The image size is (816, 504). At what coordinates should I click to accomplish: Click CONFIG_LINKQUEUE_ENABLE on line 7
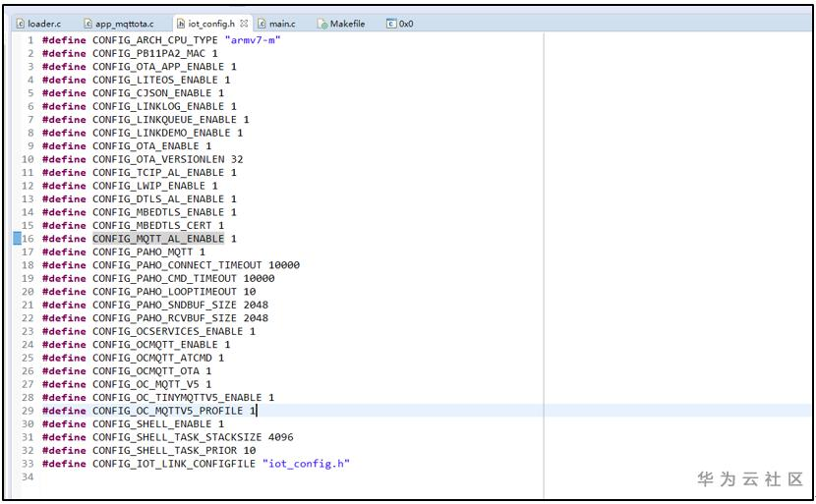(164, 120)
